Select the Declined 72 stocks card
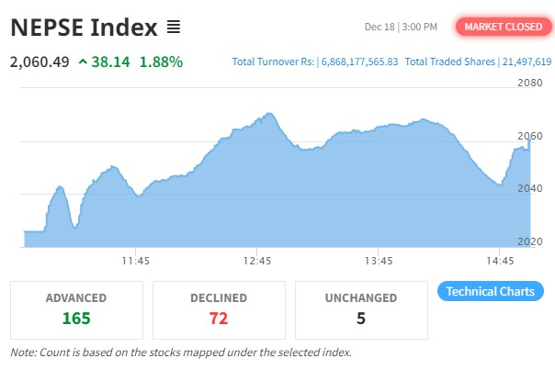Image resolution: width=555 pixels, height=392 pixels. (x=219, y=309)
